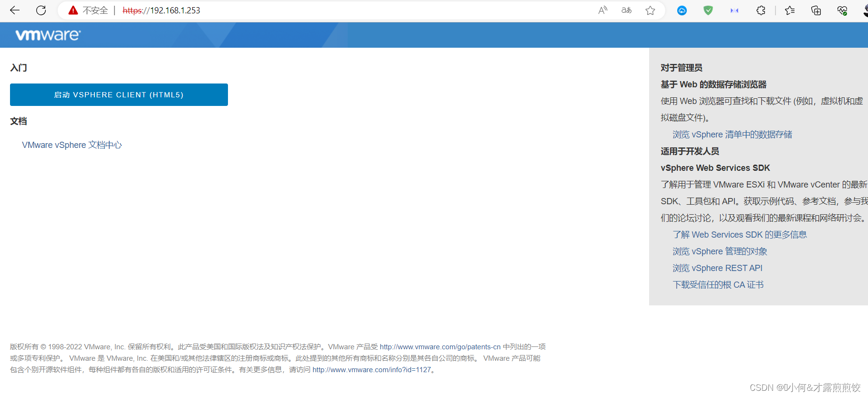Image resolution: width=868 pixels, height=397 pixels.
Task: Open the vmware.com/go/patents-cn footer link
Action: point(440,347)
